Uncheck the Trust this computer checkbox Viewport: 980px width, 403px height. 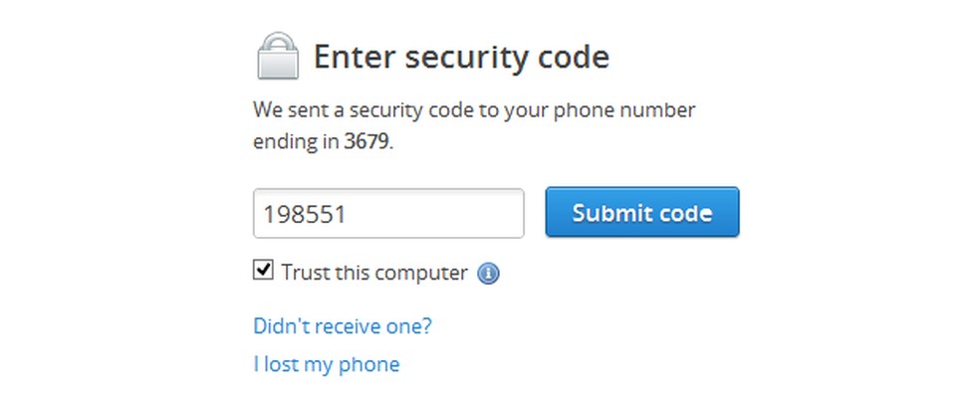pos(264,271)
